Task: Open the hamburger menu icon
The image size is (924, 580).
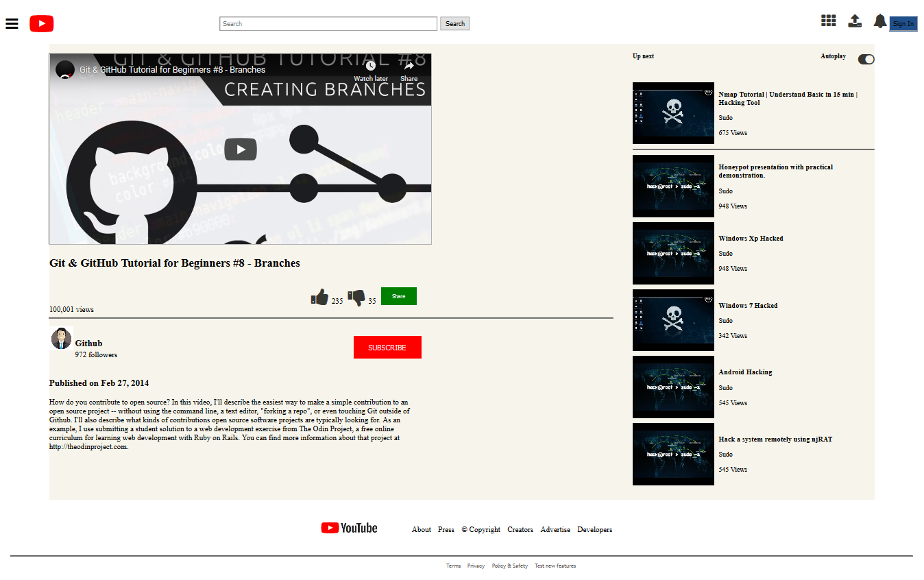Action: click(12, 24)
